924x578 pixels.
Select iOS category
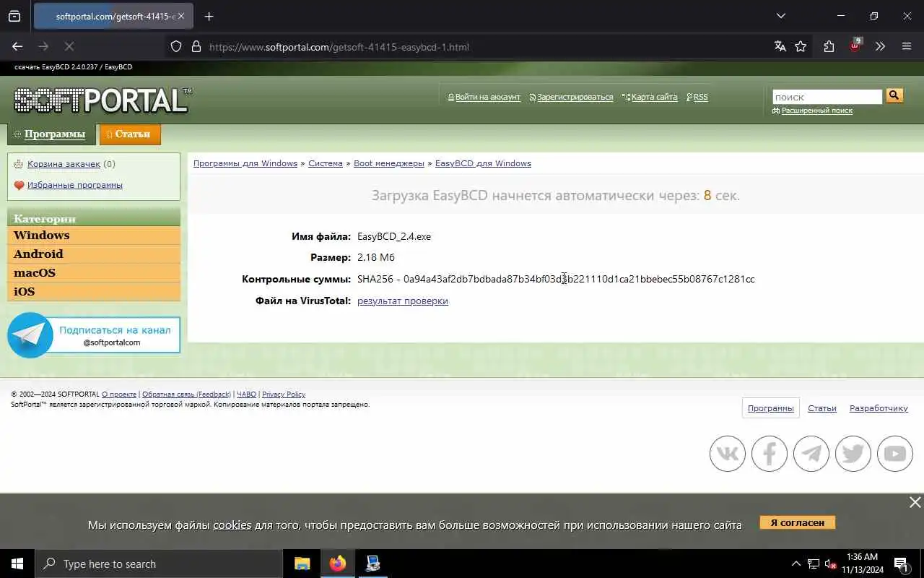94,292
